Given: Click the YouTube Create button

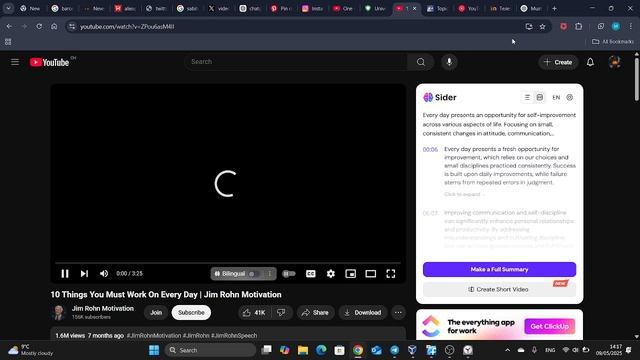Looking at the screenshot, I should (x=558, y=62).
